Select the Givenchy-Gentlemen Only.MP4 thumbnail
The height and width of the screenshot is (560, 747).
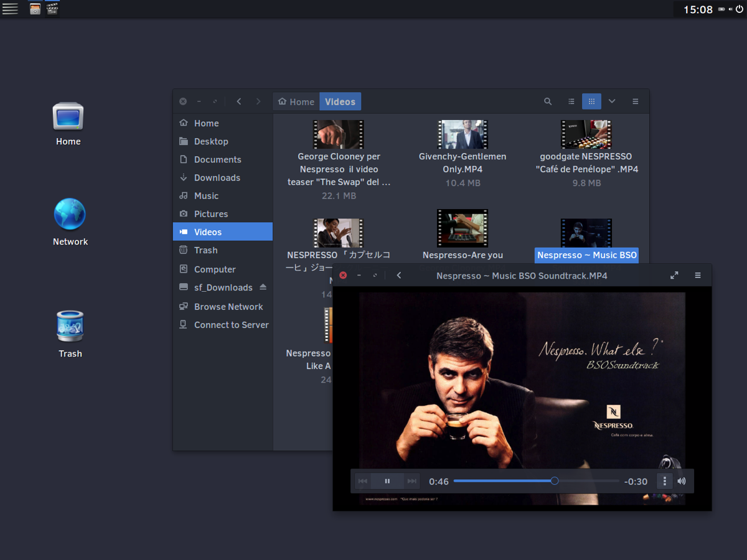click(x=463, y=134)
